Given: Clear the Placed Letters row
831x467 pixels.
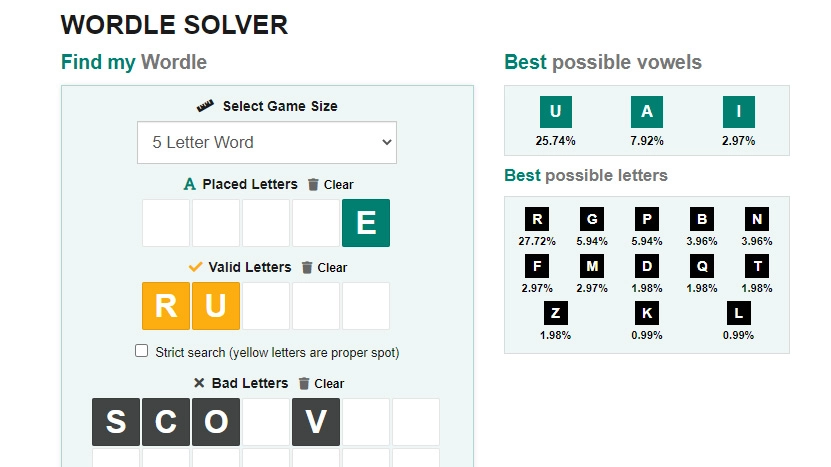Looking at the screenshot, I should click(x=330, y=185).
